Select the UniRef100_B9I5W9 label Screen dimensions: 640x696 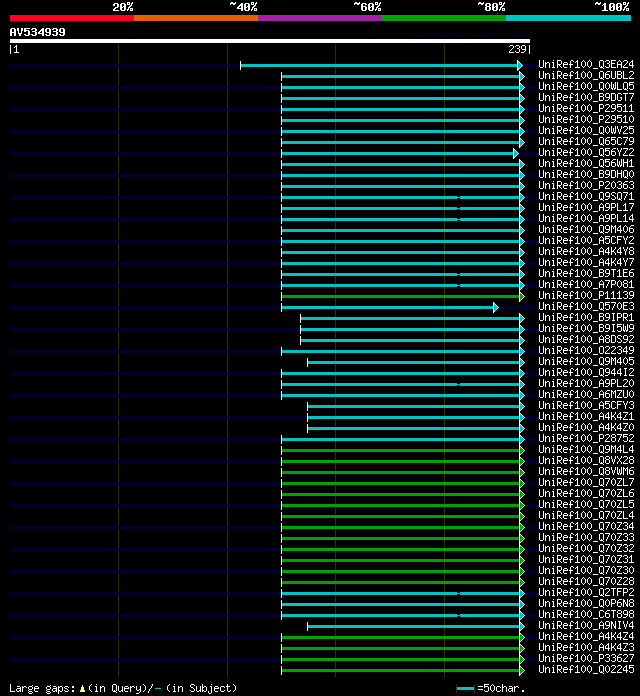pos(586,328)
